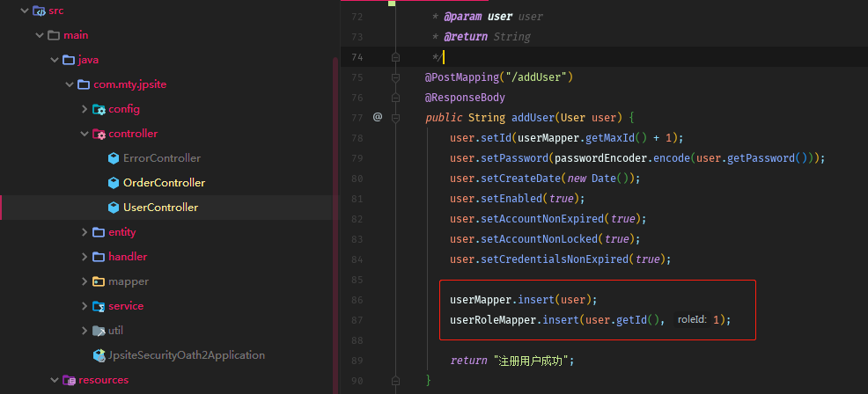Image resolution: width=868 pixels, height=394 pixels.
Task: Expand the config package chevron
Action: click(85, 109)
